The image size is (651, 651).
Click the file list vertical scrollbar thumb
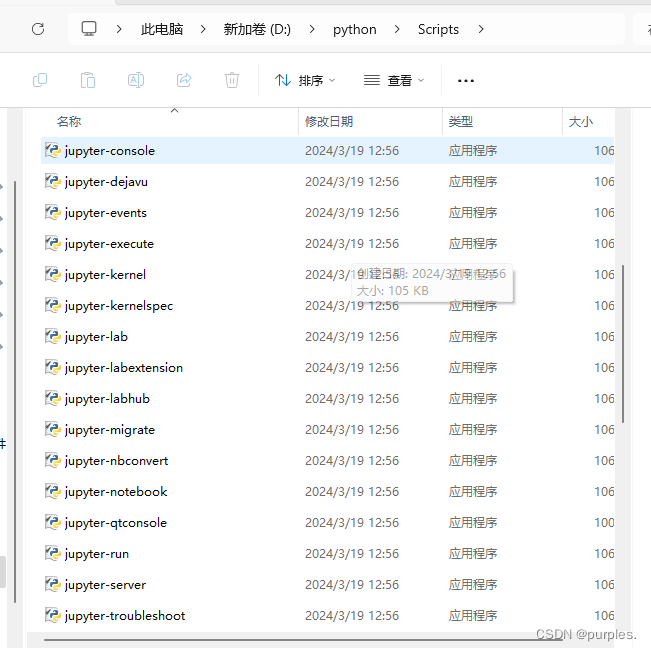[x=623, y=344]
